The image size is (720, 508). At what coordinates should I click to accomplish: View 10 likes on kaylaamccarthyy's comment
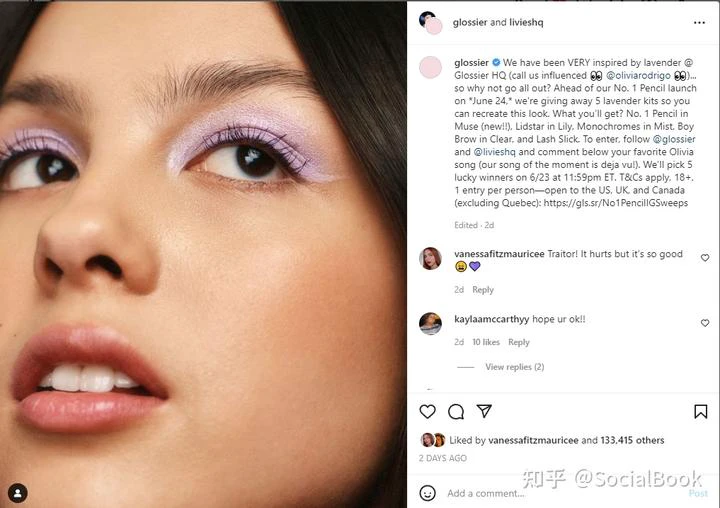(486, 342)
